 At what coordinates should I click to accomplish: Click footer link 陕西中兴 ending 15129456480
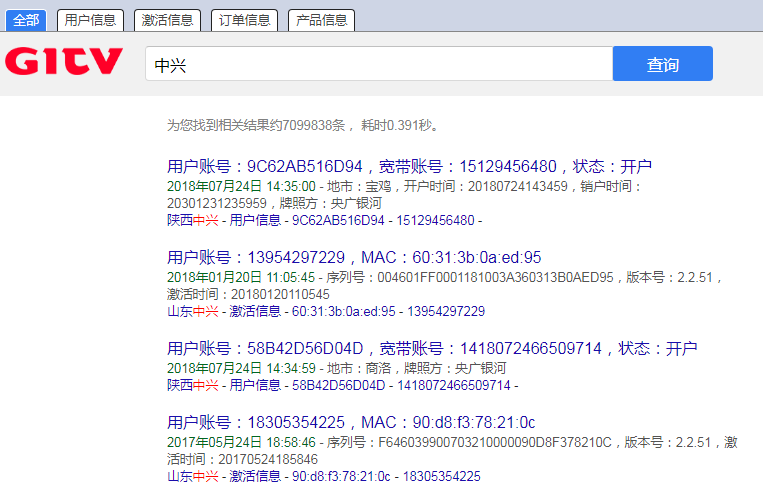click(x=325, y=220)
